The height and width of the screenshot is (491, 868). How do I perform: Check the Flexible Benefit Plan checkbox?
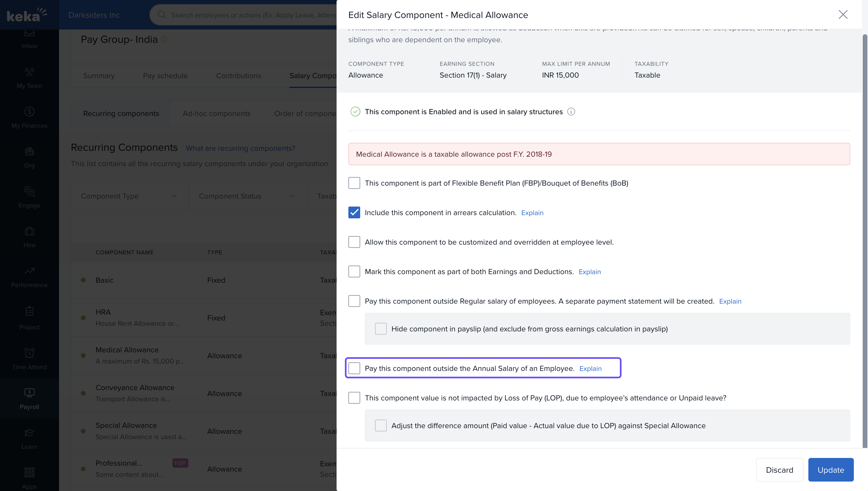[x=354, y=183]
